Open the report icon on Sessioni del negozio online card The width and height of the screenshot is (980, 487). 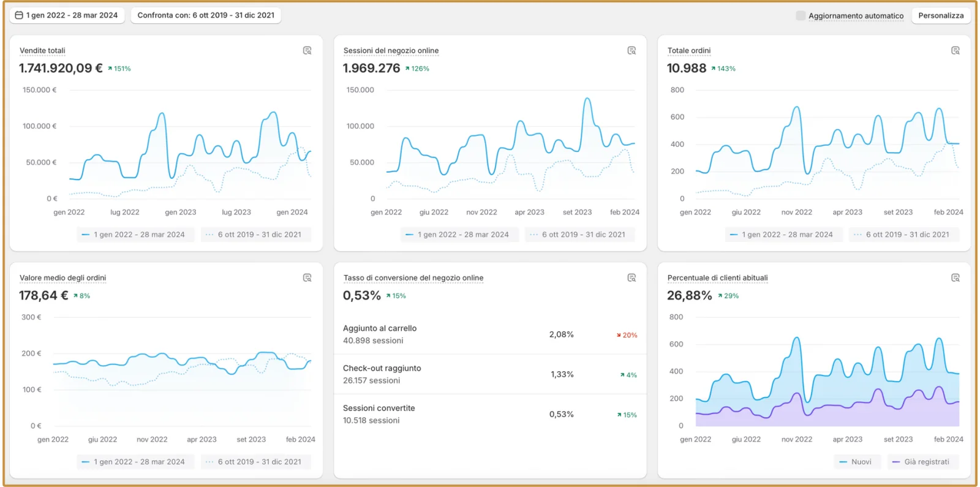631,51
